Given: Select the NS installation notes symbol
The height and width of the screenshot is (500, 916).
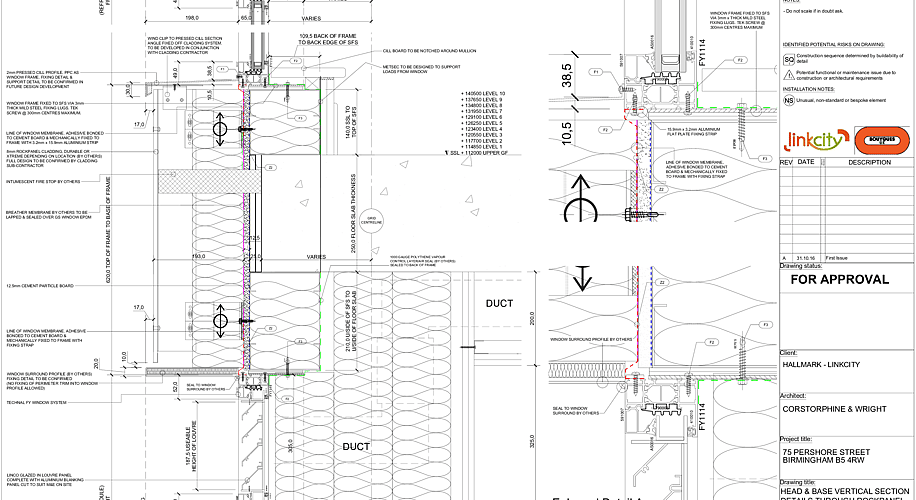Looking at the screenshot, I should pos(789,100).
